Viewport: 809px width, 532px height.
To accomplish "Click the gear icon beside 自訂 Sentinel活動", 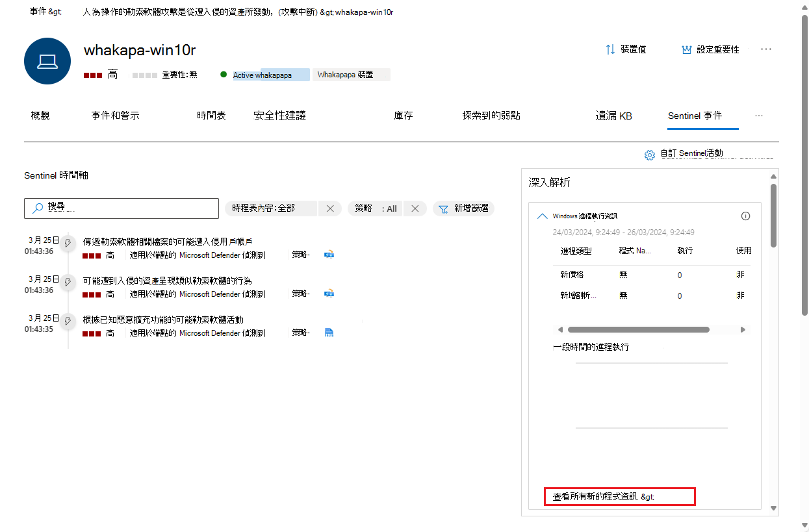I will (649, 155).
